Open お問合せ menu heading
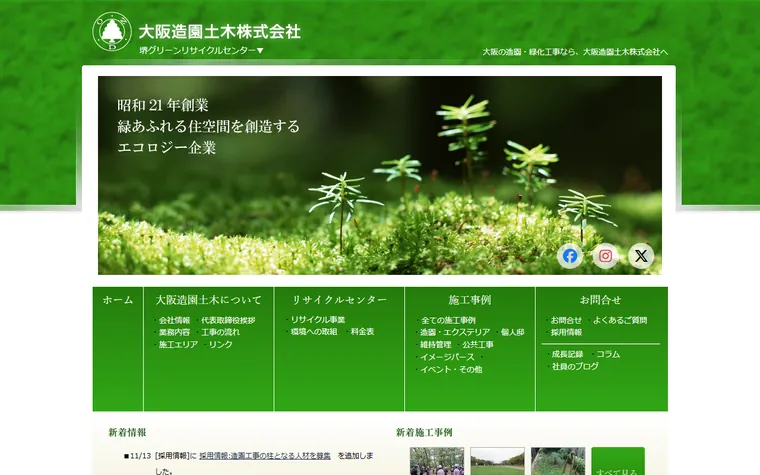Screen dimensions: 760x475 tap(601, 300)
